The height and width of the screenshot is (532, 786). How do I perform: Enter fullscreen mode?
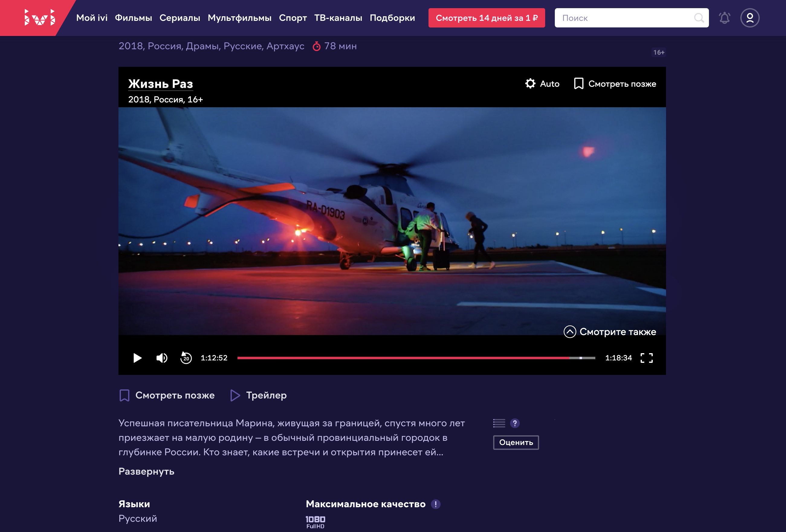click(647, 358)
